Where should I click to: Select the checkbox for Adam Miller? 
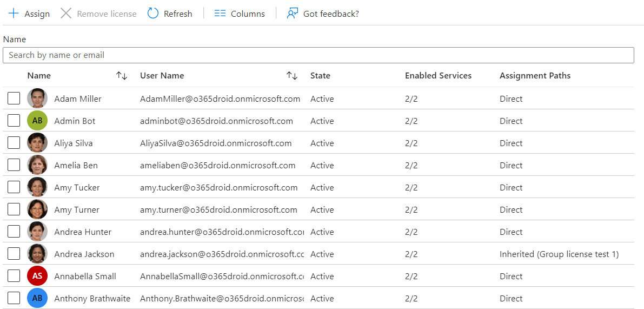(x=14, y=98)
